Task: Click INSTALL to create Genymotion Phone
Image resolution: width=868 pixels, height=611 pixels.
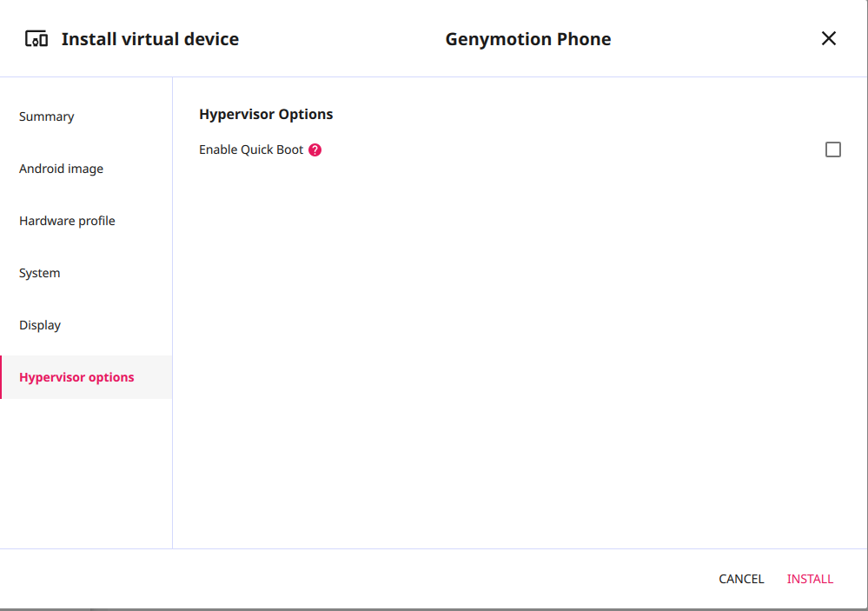Action: tap(810, 579)
